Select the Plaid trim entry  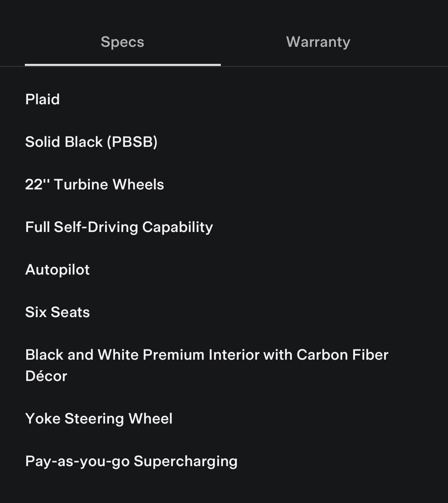(x=43, y=99)
